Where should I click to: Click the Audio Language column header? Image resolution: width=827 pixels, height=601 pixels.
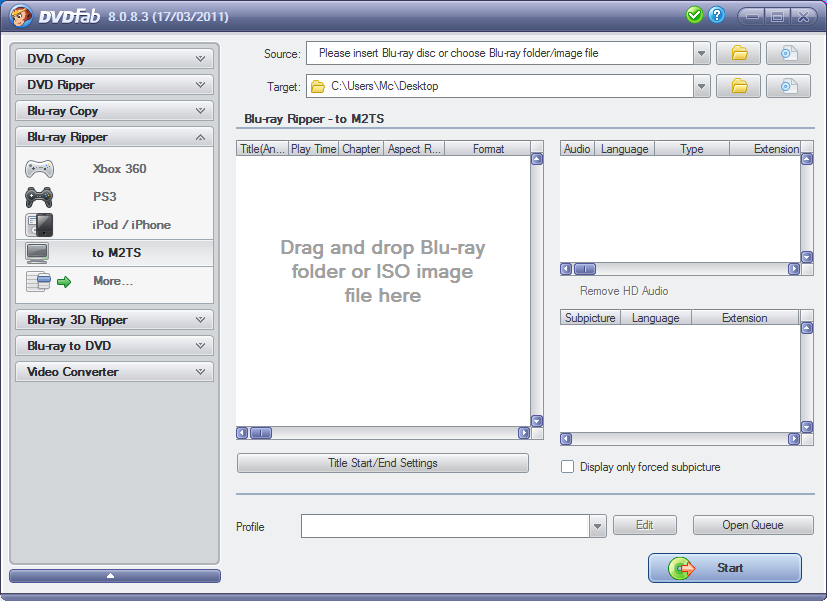coord(624,149)
